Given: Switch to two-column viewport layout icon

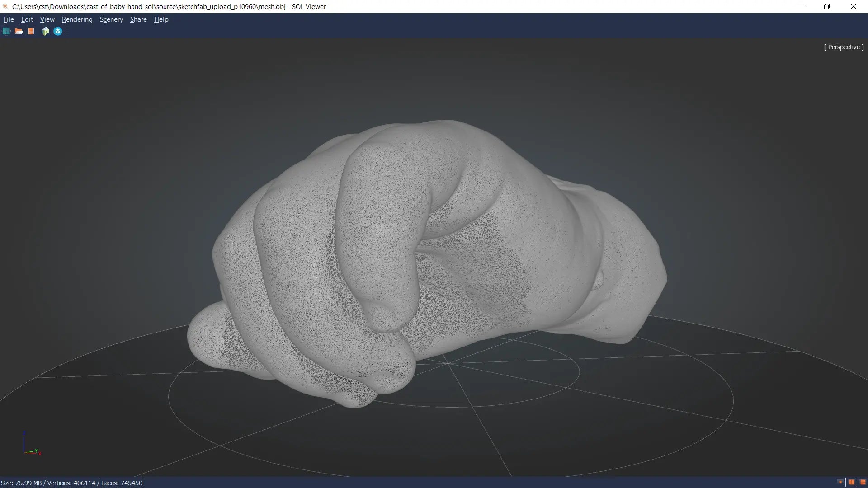Looking at the screenshot, I should (x=852, y=482).
